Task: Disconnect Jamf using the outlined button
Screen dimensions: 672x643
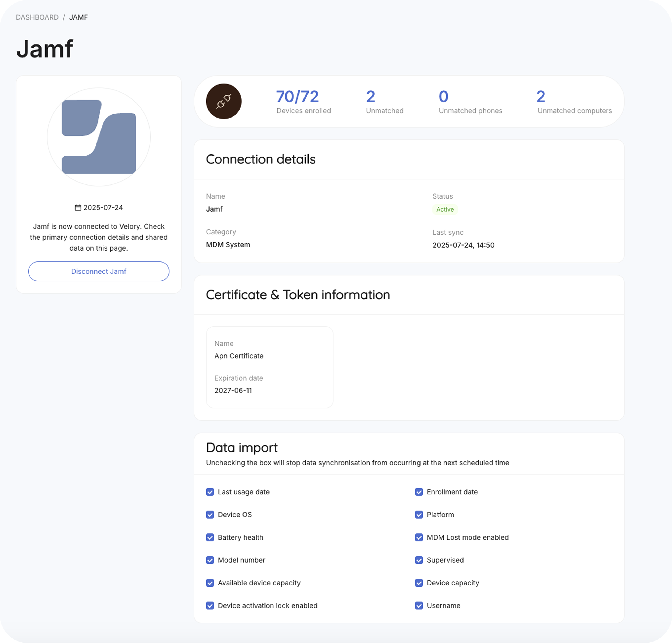Action: 99,272
